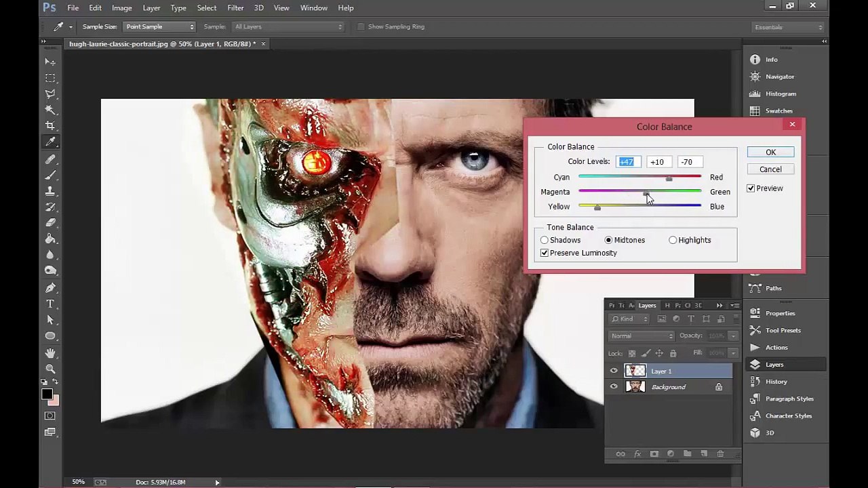Select the Shadows tone balance option
Image resolution: width=868 pixels, height=488 pixels.
[x=545, y=240]
